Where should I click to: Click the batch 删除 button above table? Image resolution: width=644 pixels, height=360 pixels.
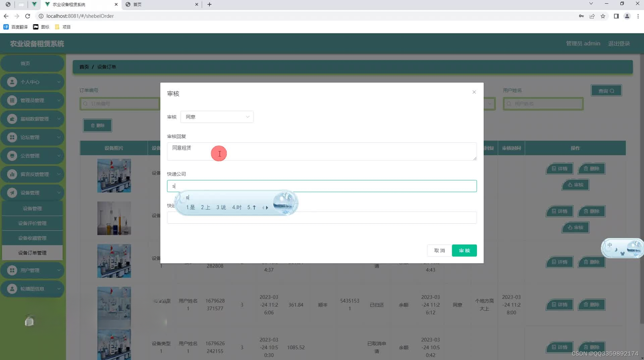97,126
